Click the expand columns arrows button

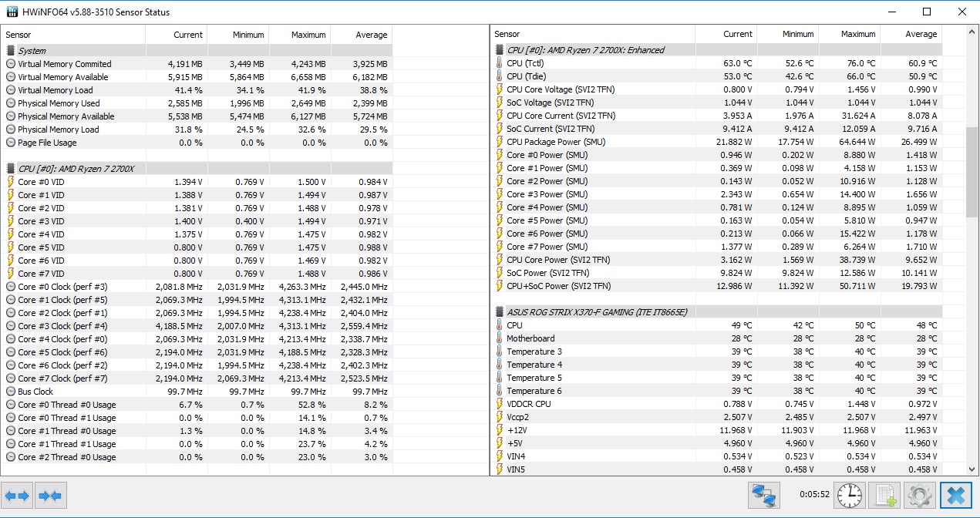(x=18, y=496)
